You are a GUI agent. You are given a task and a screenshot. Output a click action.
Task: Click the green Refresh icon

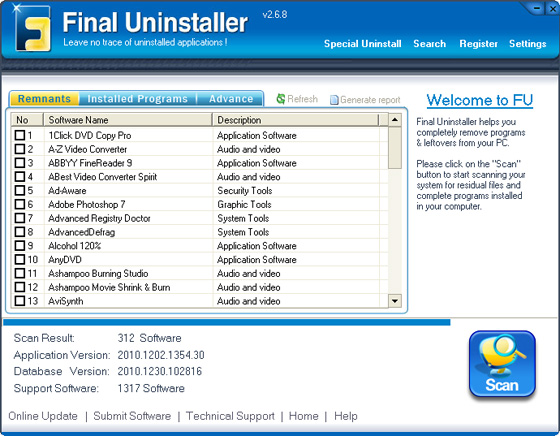click(x=281, y=99)
